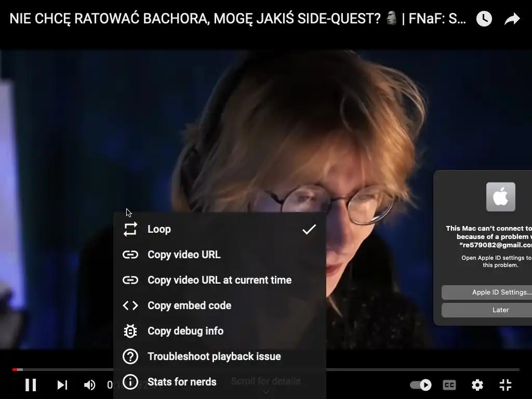Toggle closed captions with CC button
This screenshot has width=532, height=399.
coord(449,385)
